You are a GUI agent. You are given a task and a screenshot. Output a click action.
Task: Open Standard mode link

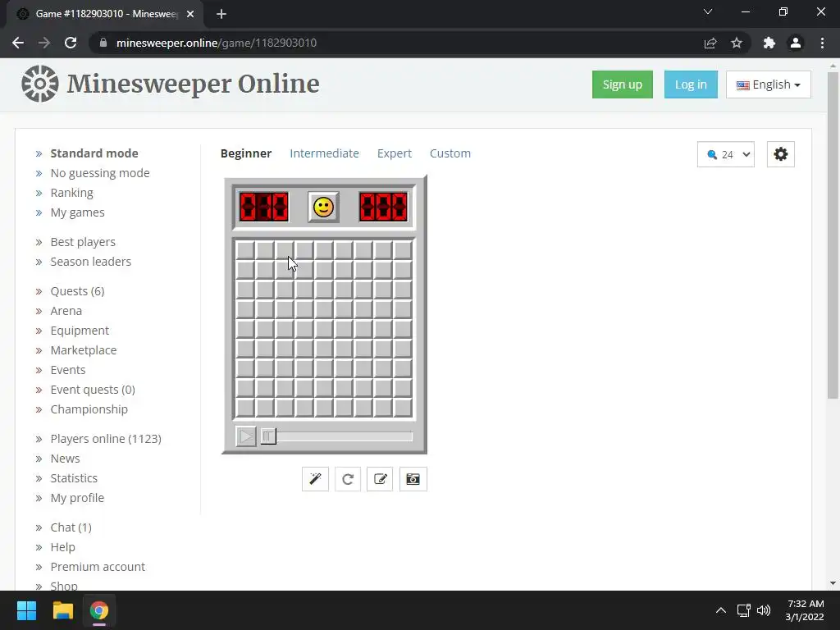pos(94,153)
